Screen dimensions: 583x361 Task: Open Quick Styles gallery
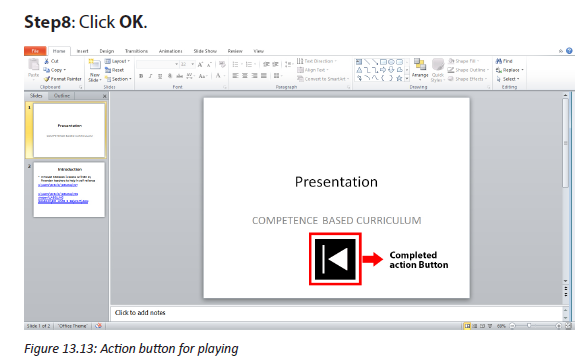[x=438, y=70]
